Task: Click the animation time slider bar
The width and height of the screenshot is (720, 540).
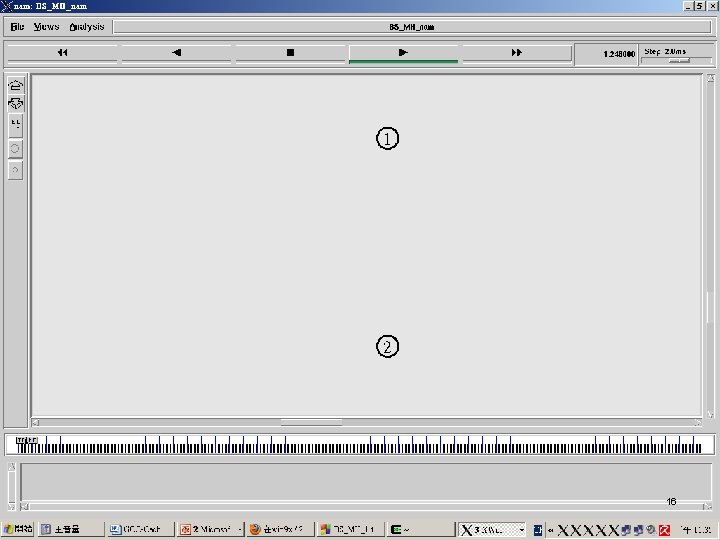Action: tap(360, 445)
